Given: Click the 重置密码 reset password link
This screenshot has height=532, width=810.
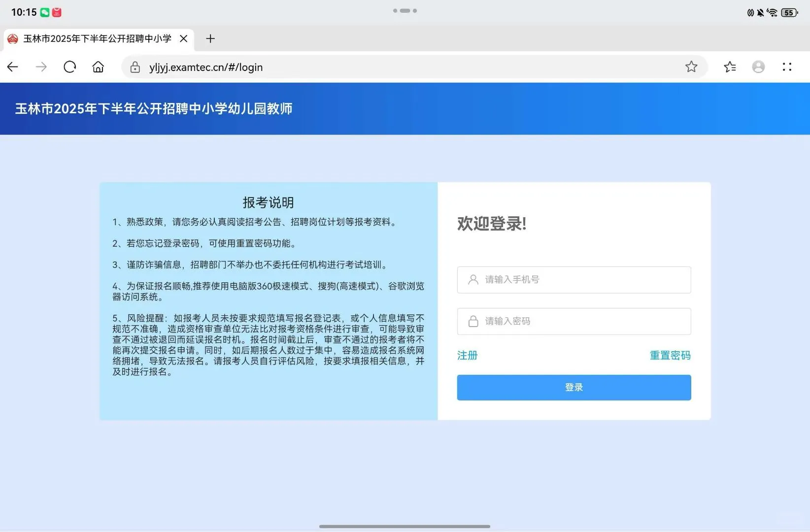Looking at the screenshot, I should pyautogui.click(x=670, y=355).
